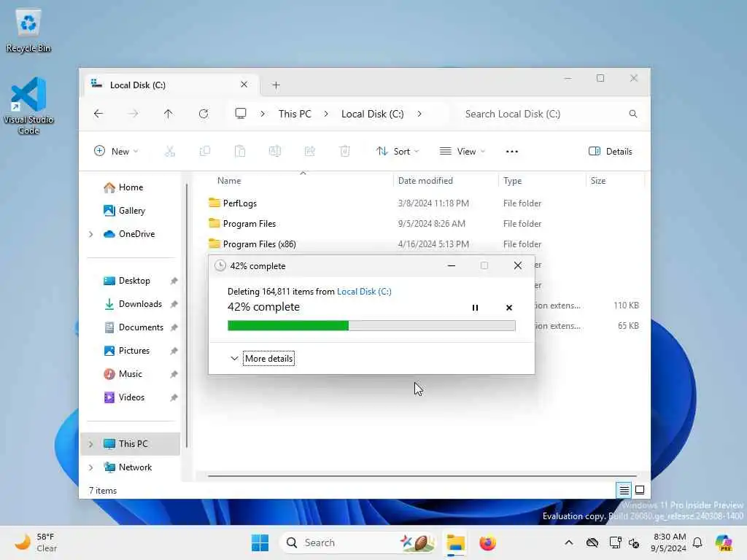
Task: Unpin Pictures from Quick access
Action: (x=174, y=351)
